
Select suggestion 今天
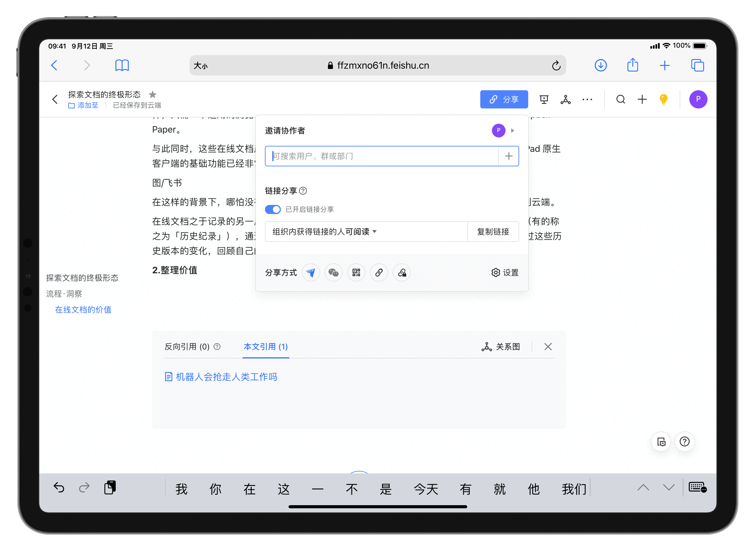coord(426,489)
